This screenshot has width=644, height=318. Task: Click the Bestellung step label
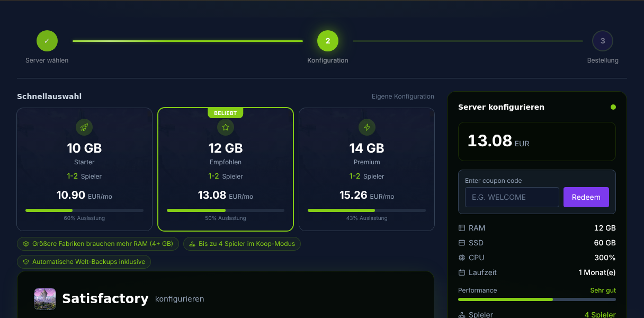click(x=603, y=60)
